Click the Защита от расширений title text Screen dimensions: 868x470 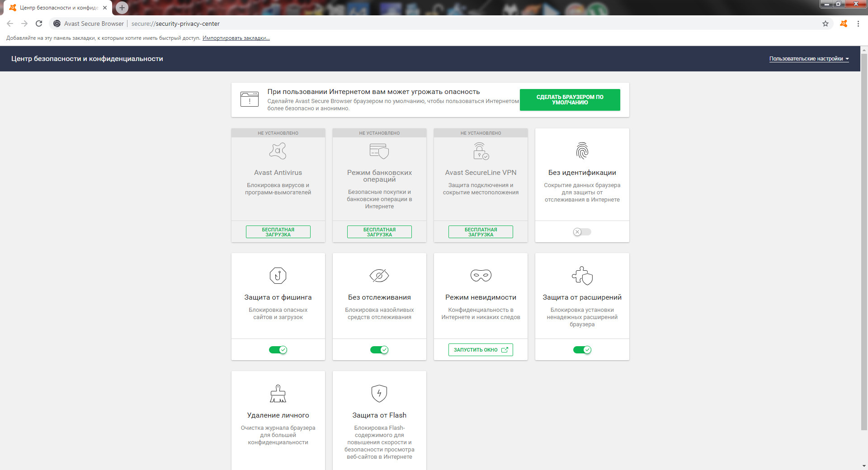582,297
